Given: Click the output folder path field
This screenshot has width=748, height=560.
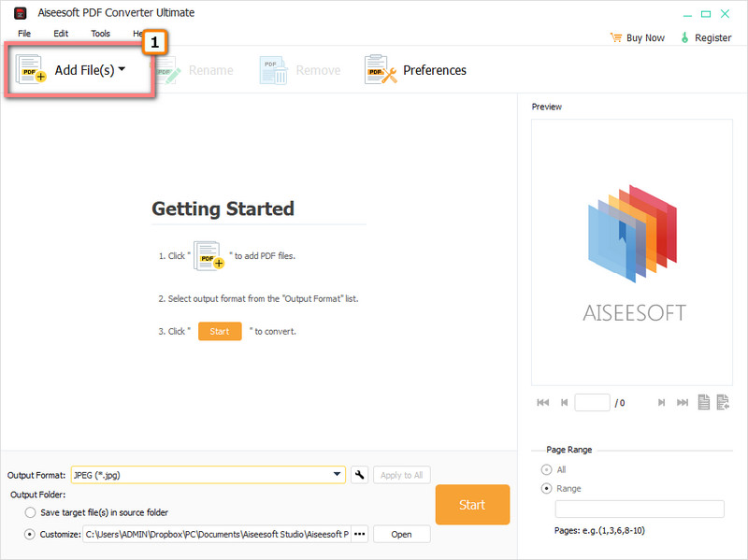Looking at the screenshot, I should [x=217, y=534].
